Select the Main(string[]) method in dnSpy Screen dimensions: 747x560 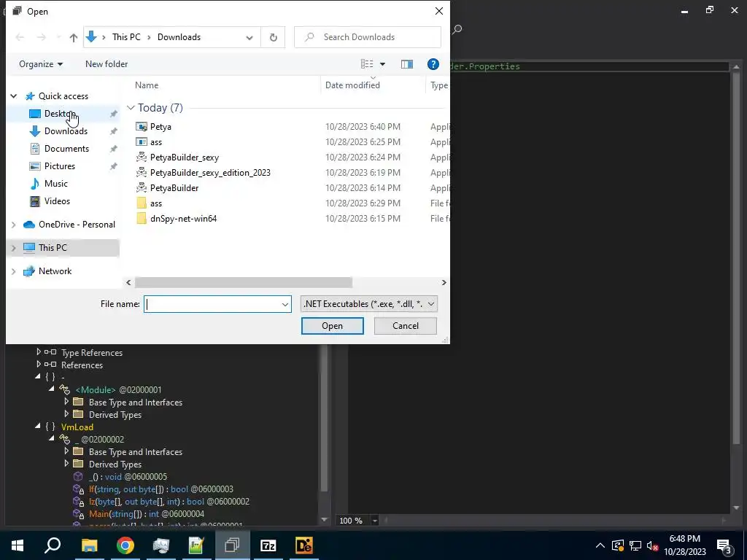[146, 514]
